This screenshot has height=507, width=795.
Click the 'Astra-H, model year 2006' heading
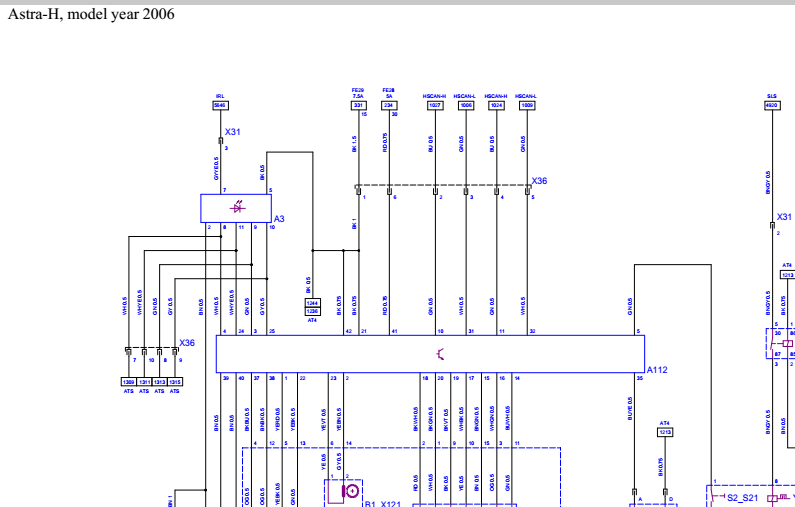pyautogui.click(x=91, y=14)
